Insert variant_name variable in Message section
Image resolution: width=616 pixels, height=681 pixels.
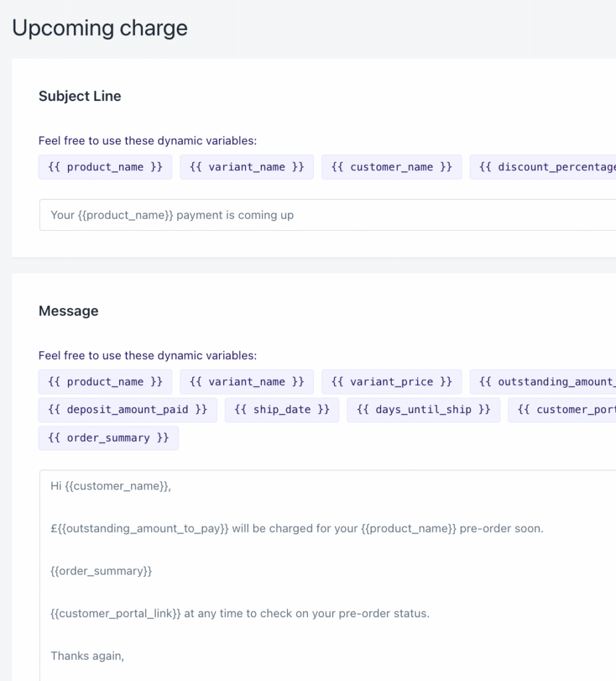pos(247,382)
